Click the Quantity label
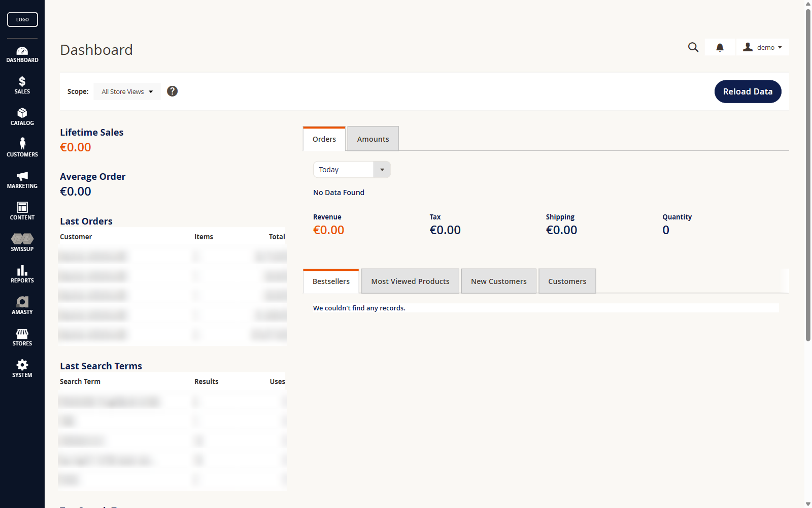Image resolution: width=812 pixels, height=508 pixels. [677, 217]
